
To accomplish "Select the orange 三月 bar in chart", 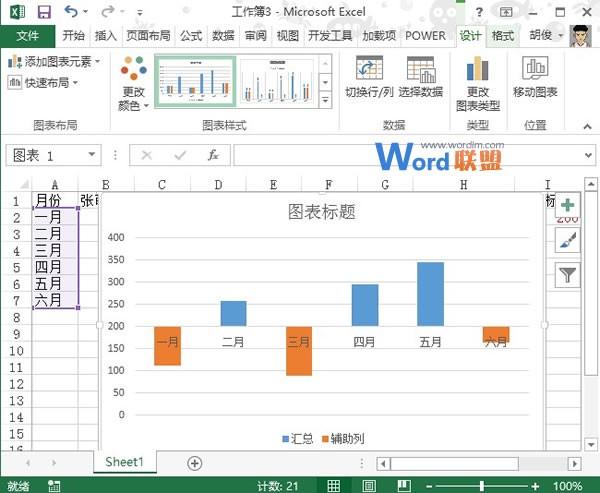I will click(x=299, y=351).
